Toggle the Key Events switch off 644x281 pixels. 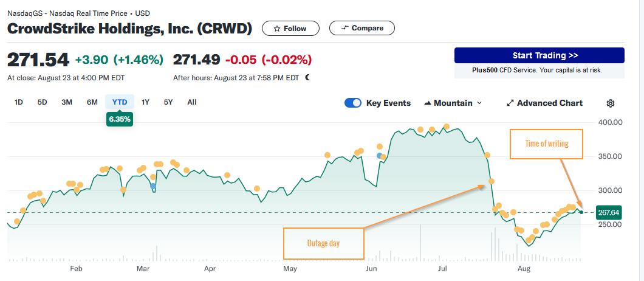(353, 103)
